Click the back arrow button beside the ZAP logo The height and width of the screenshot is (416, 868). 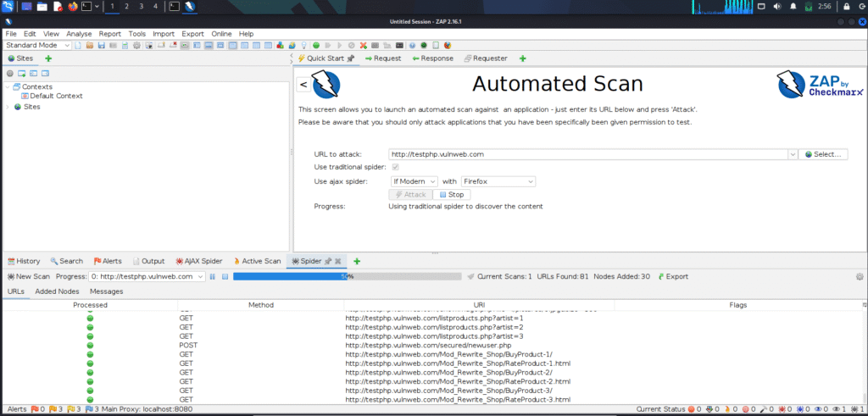click(x=304, y=84)
